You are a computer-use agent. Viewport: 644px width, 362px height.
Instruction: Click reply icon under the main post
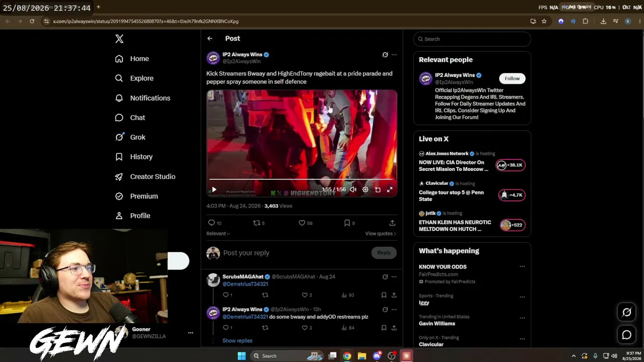click(211, 223)
